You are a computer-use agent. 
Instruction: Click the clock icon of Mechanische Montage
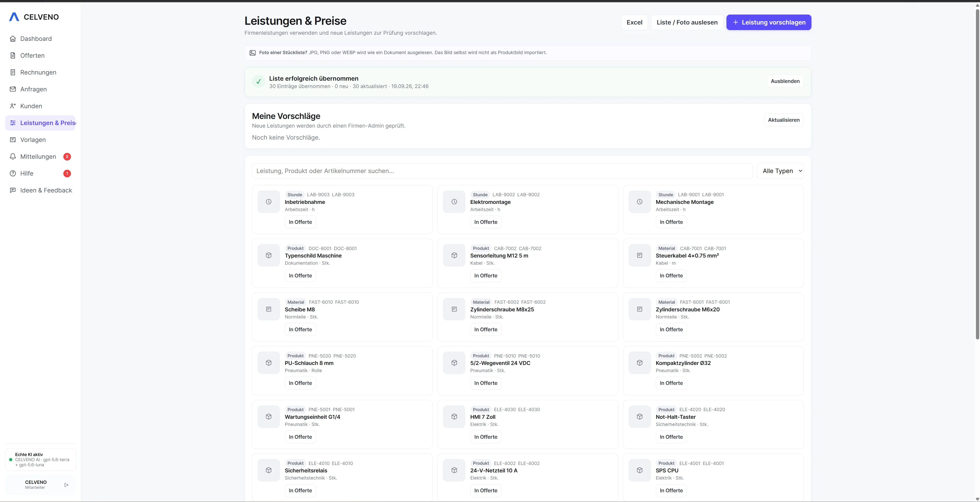(640, 202)
